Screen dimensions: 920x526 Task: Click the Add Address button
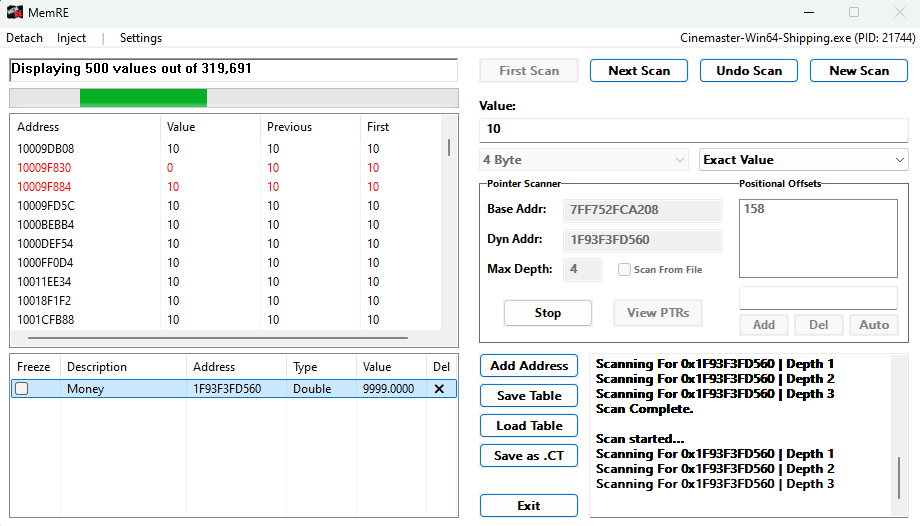tap(529, 366)
